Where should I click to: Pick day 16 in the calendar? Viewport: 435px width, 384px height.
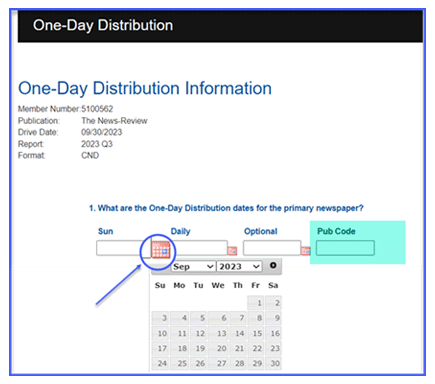[273, 333]
